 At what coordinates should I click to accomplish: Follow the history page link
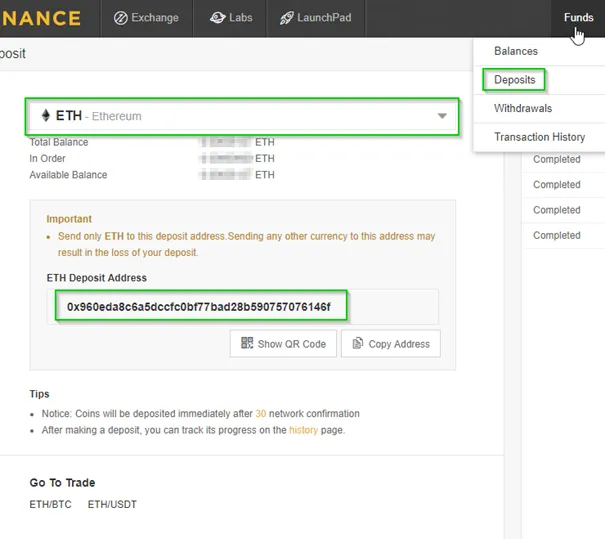[303, 430]
